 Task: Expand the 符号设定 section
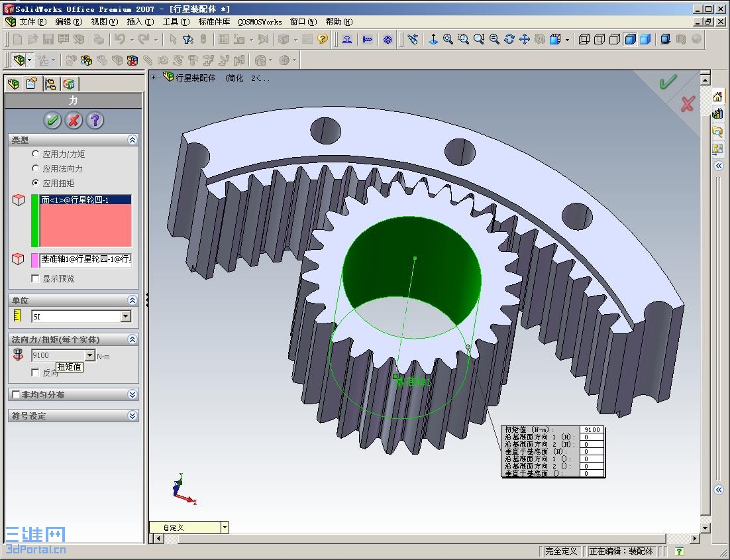(132, 416)
